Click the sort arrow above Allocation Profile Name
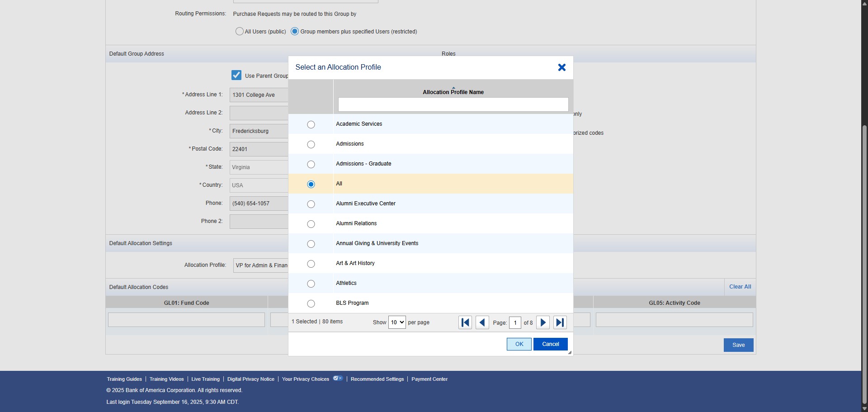The image size is (868, 412). [x=453, y=88]
